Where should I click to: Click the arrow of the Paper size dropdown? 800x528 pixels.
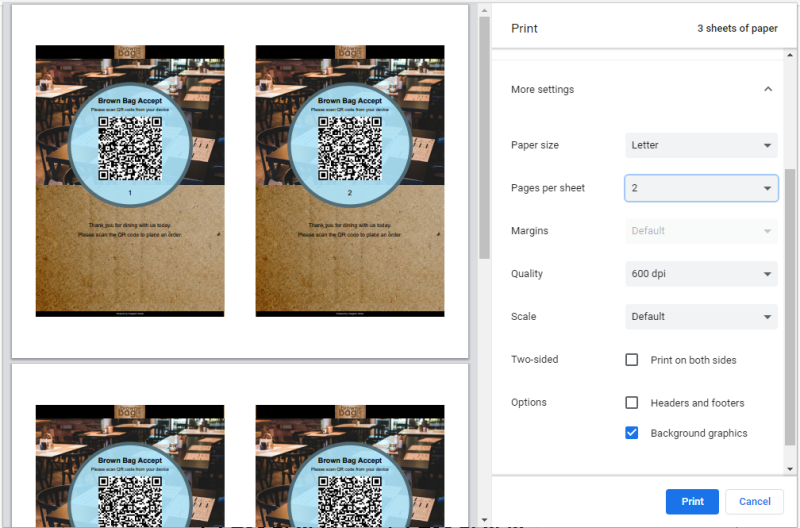point(767,145)
